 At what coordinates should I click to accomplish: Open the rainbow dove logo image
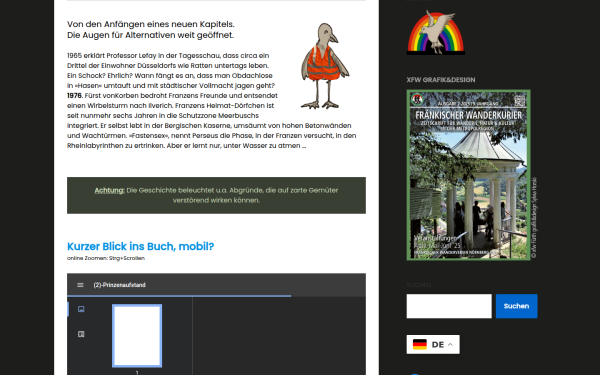point(435,33)
